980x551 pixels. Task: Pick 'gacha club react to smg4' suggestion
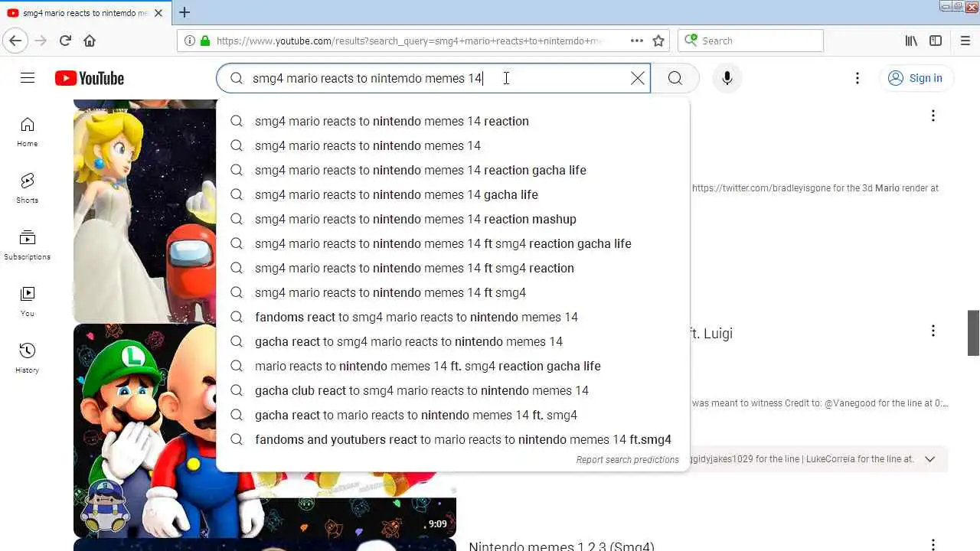point(453,390)
